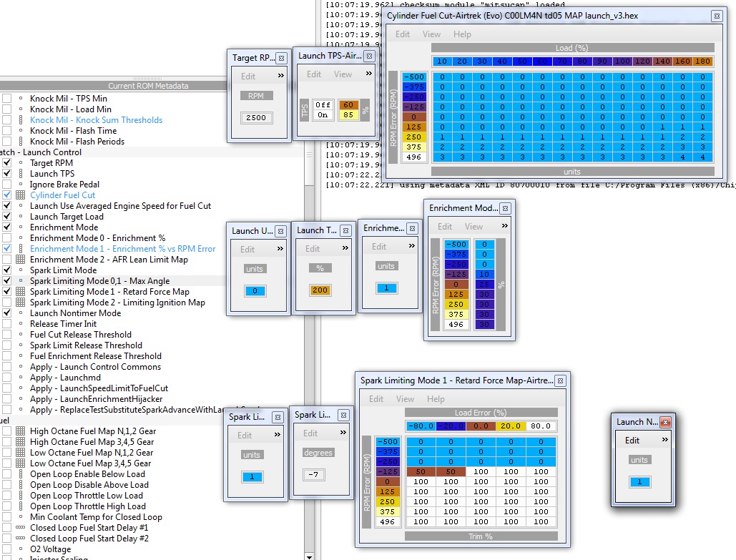This screenshot has width=736, height=560.
Task: Click the icon for Closed Loop Fuel Start Delay #1
Action: point(20,528)
